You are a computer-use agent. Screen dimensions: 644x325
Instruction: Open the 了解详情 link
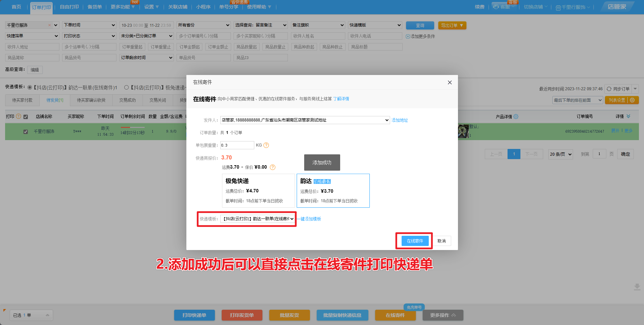click(341, 99)
